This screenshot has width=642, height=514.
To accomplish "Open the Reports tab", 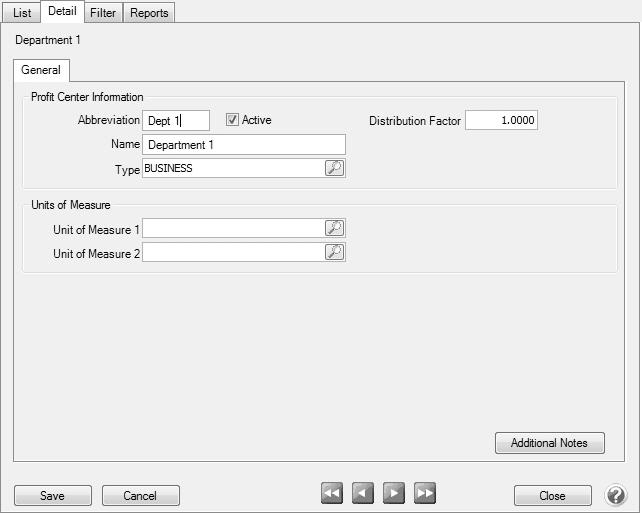I will [x=149, y=13].
